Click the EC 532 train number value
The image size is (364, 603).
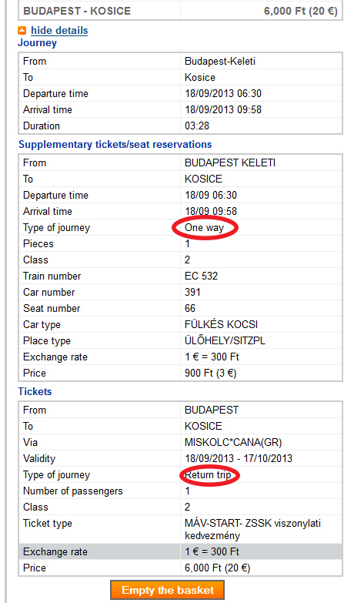[x=201, y=276]
